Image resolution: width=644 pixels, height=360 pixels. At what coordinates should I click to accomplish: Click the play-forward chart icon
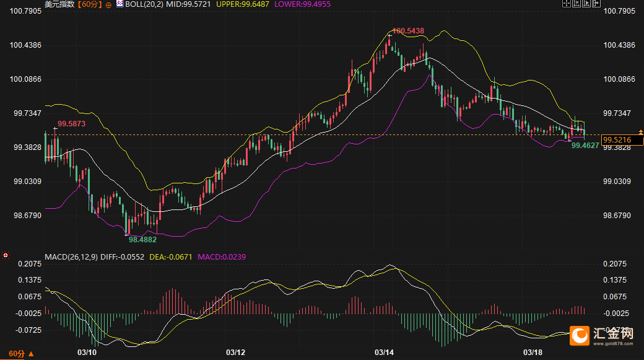coord(586,4)
